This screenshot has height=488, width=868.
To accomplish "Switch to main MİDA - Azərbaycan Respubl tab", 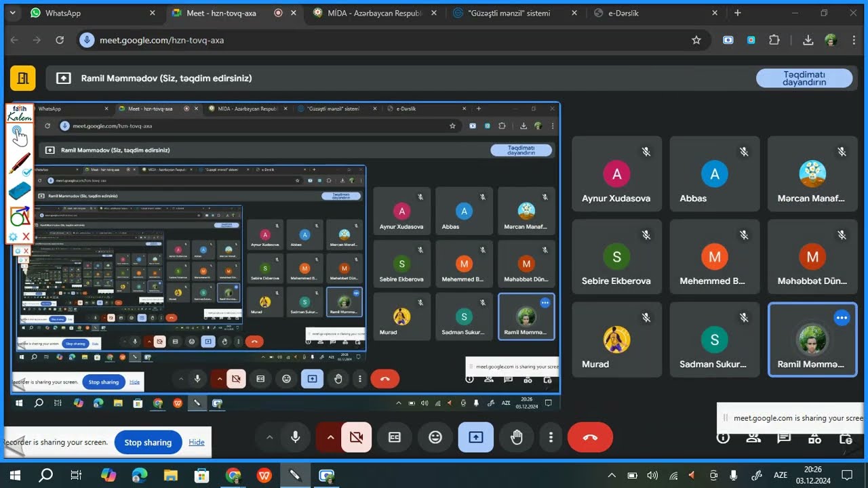I will [376, 13].
